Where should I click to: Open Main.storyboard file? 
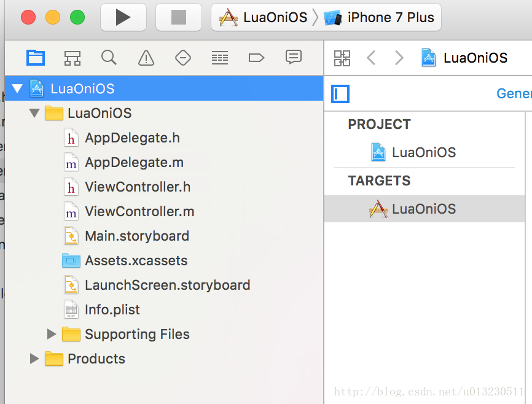pyautogui.click(x=136, y=236)
